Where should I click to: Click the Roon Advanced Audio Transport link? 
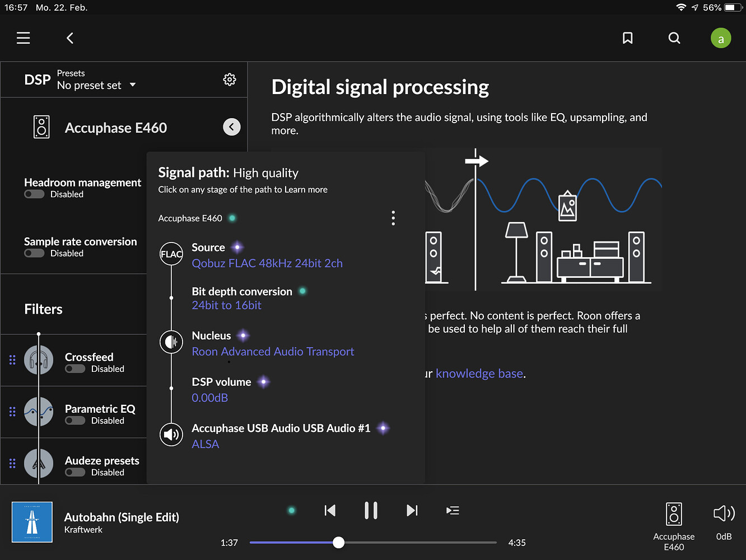click(273, 352)
